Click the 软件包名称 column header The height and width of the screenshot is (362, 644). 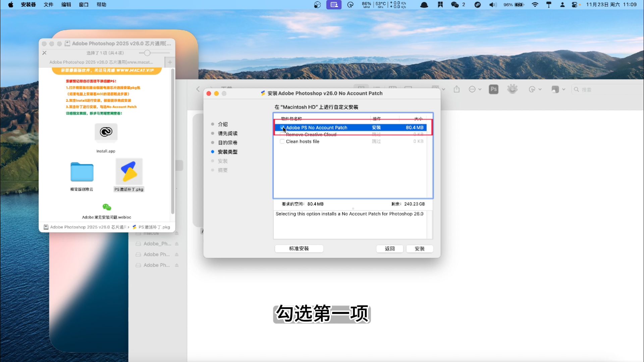coord(291,119)
